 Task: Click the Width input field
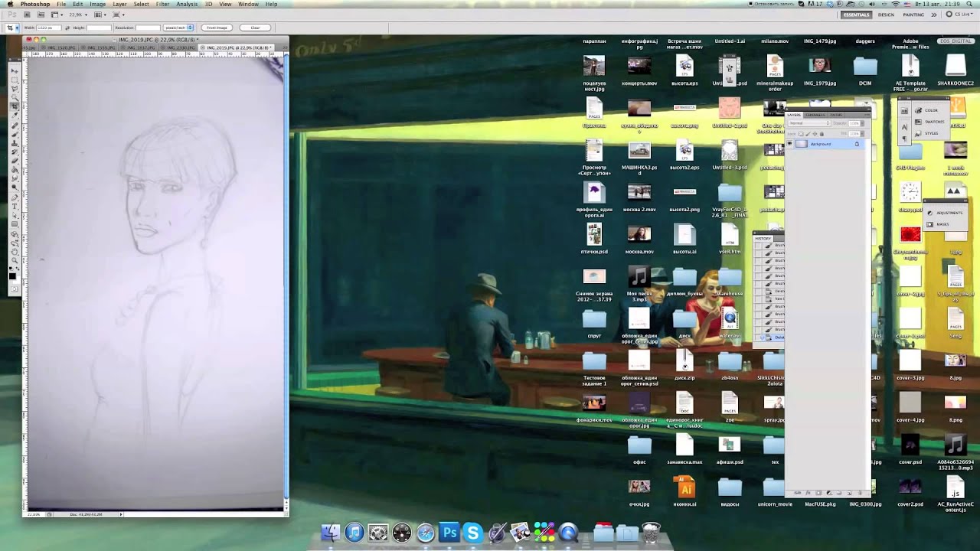pos(49,28)
